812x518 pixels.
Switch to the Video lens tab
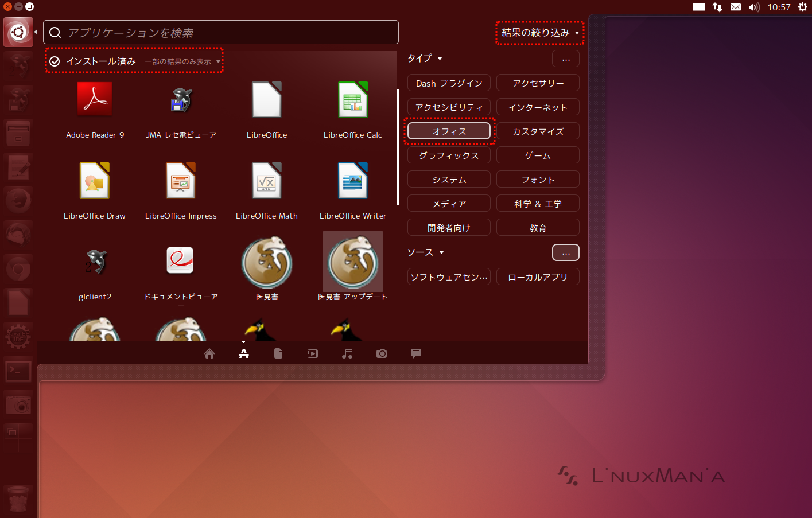[x=313, y=353]
